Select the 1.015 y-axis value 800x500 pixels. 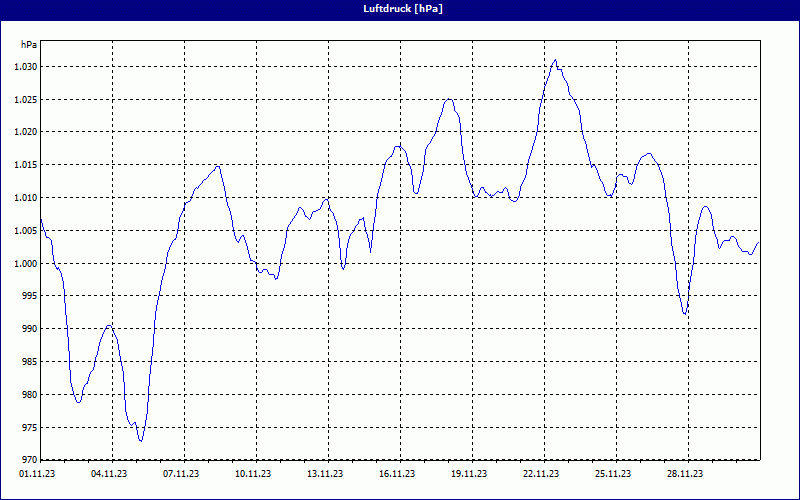click(27, 165)
